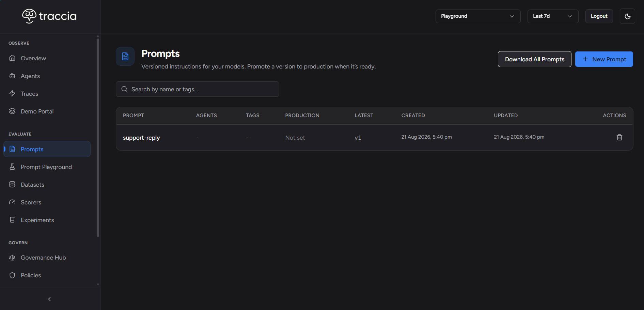The height and width of the screenshot is (310, 644).
Task: Open the Playground project dropdown
Action: (478, 16)
